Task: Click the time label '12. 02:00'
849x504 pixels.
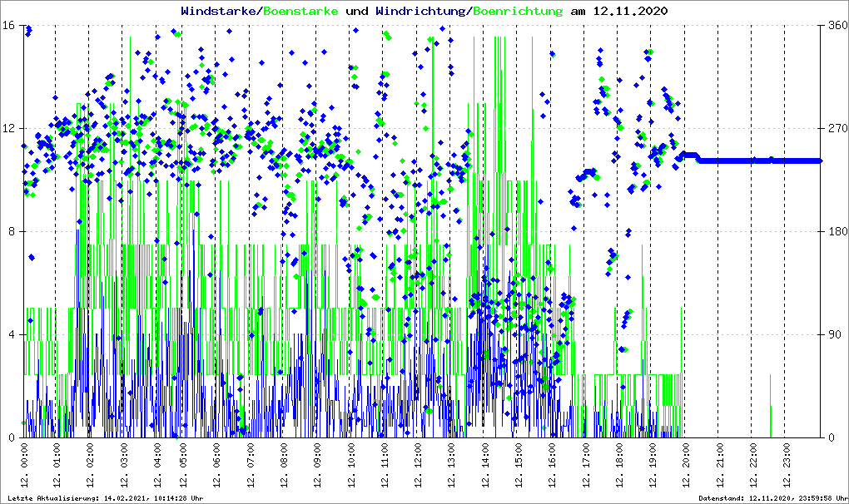Action: (x=90, y=465)
